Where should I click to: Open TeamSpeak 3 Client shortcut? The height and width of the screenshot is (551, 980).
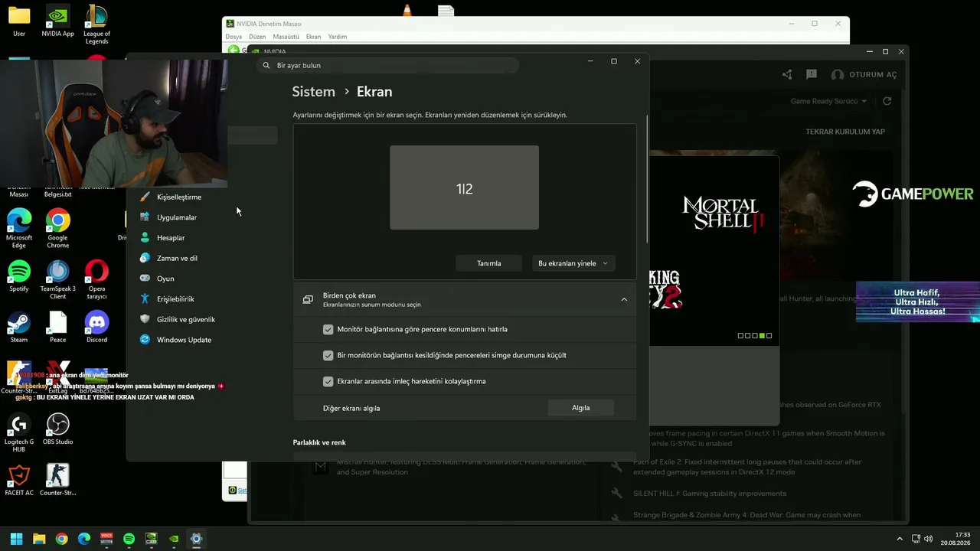pos(57,279)
